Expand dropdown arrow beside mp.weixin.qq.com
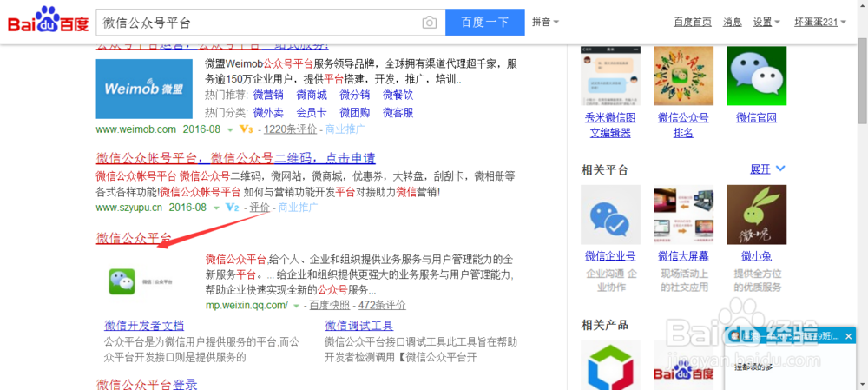This screenshot has width=868, height=390. [297, 306]
